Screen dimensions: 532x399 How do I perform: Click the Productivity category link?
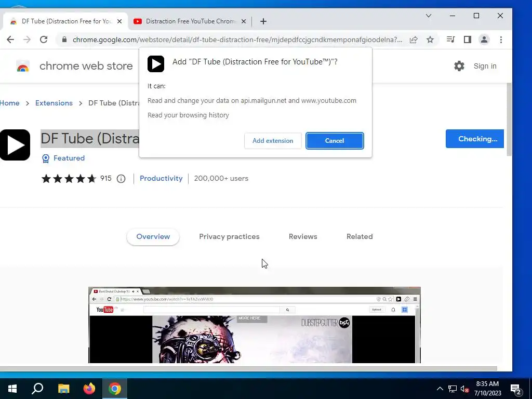point(161,179)
